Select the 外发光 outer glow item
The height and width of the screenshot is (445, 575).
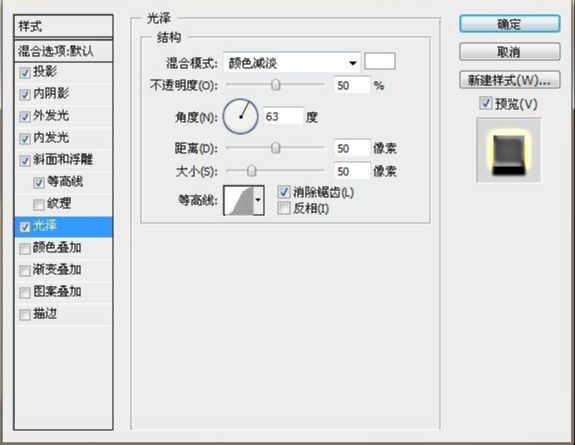(x=63, y=116)
